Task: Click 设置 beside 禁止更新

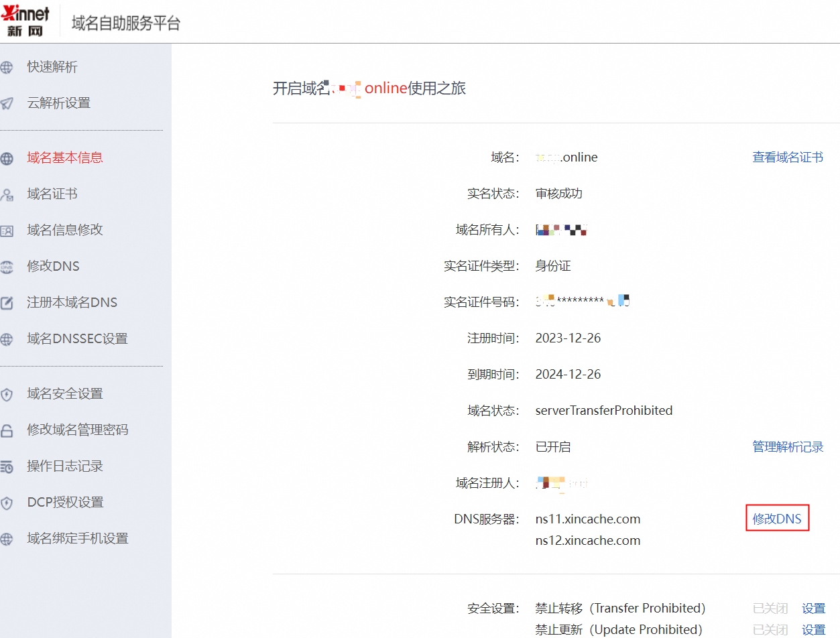Action: pyautogui.click(x=813, y=629)
